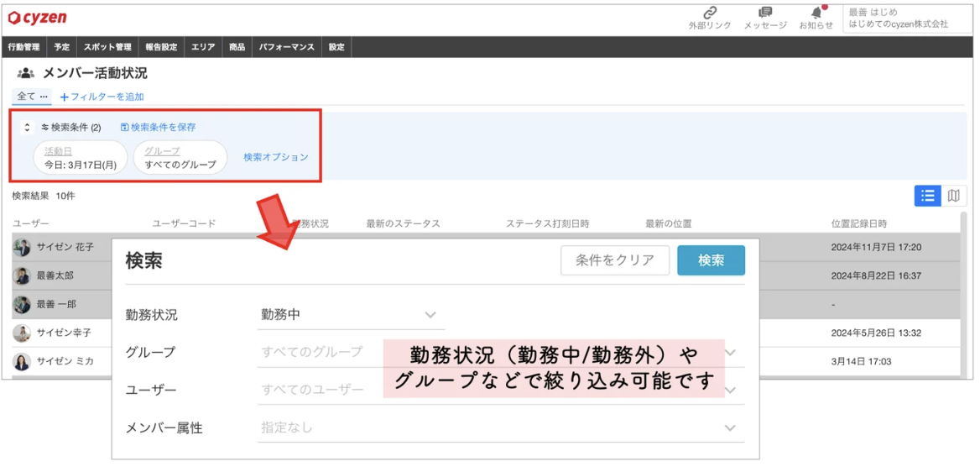Select user name サイゼン幸子

coord(64,333)
